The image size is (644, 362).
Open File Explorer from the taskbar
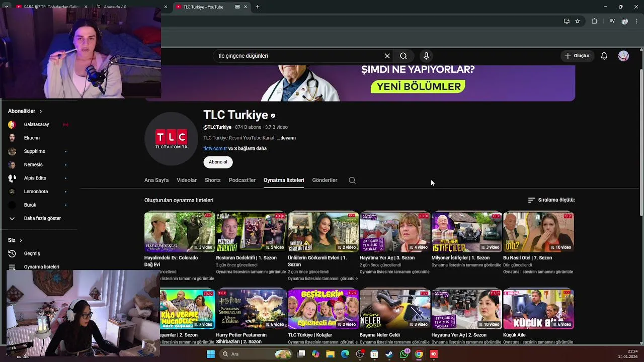click(x=330, y=354)
